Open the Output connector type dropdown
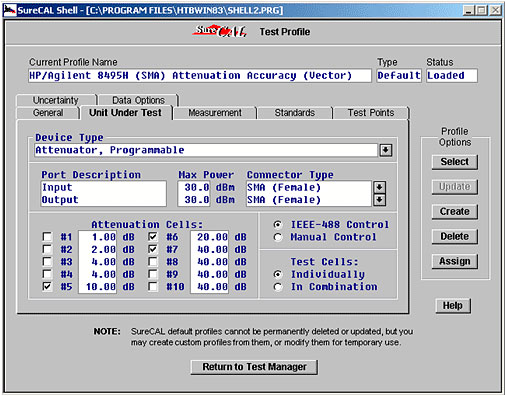 point(379,200)
